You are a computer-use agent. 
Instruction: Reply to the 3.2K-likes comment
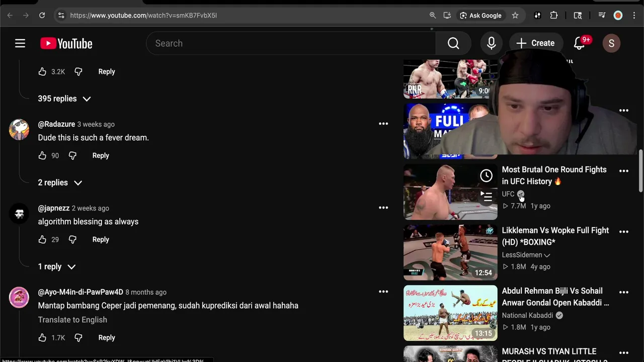pyautogui.click(x=107, y=71)
